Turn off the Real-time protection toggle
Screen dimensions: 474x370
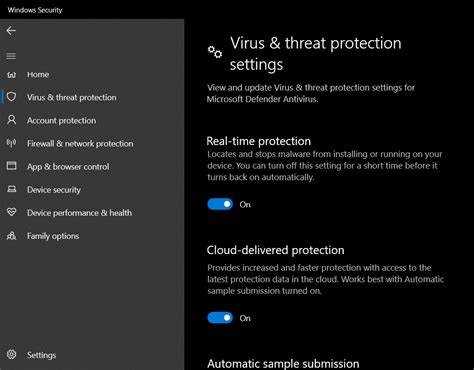tap(220, 204)
